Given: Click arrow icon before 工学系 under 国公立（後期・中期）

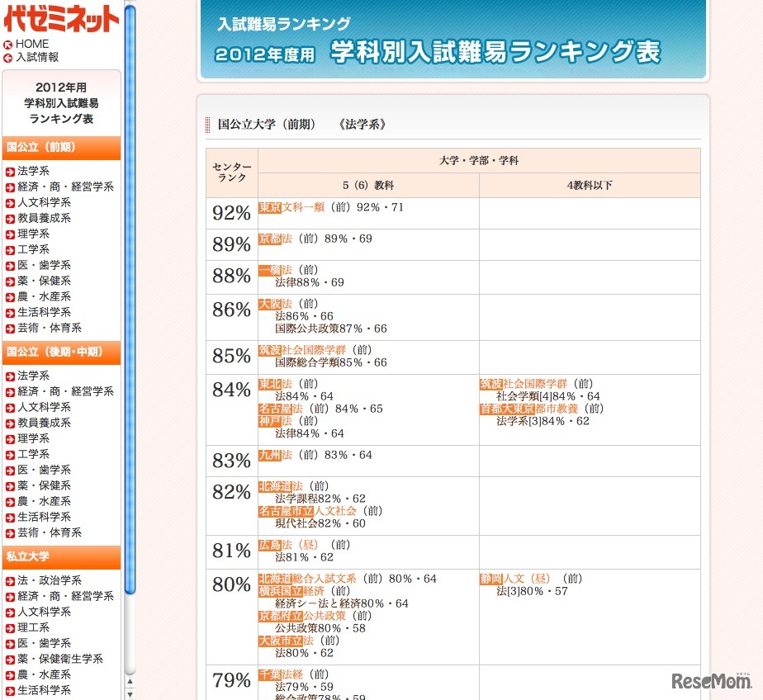Looking at the screenshot, I should (10, 456).
